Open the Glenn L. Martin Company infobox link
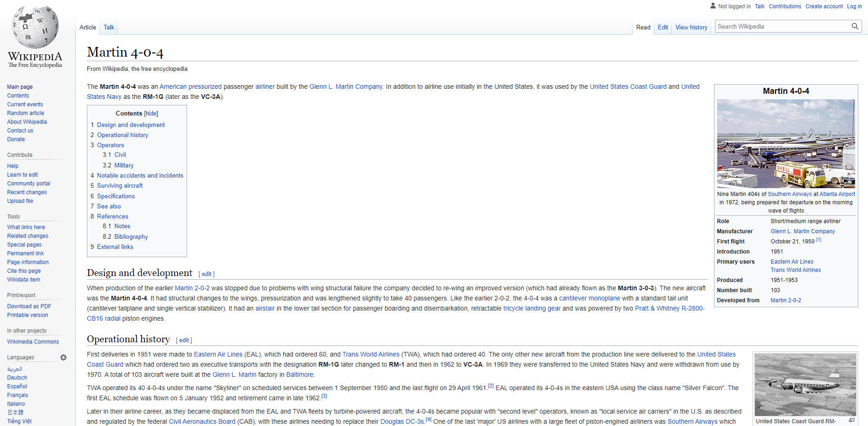The width and height of the screenshot is (868, 426). click(803, 231)
